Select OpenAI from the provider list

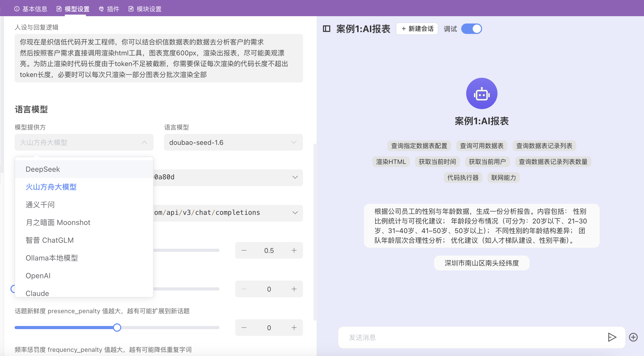pos(38,275)
